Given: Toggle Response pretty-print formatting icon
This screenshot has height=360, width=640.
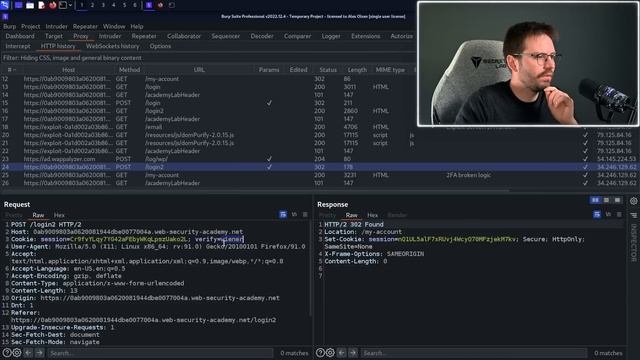Looking at the screenshot, I should [597, 214].
